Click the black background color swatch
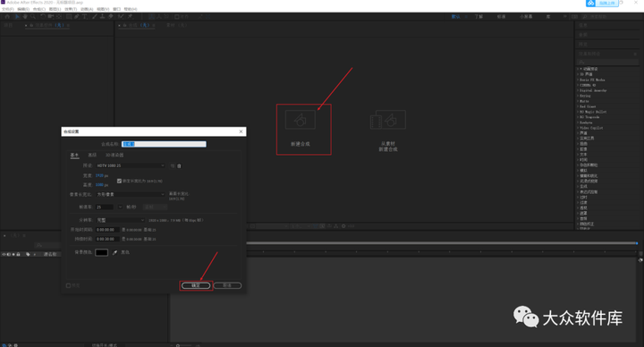 [101, 252]
